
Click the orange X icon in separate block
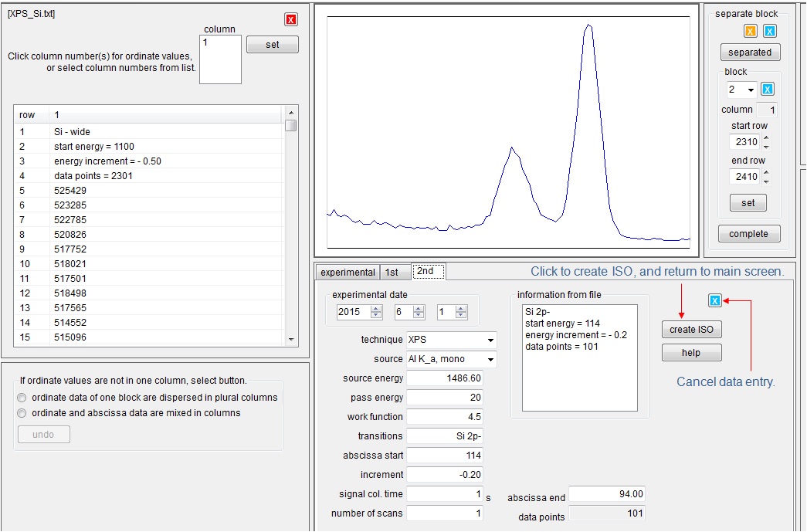coord(750,31)
